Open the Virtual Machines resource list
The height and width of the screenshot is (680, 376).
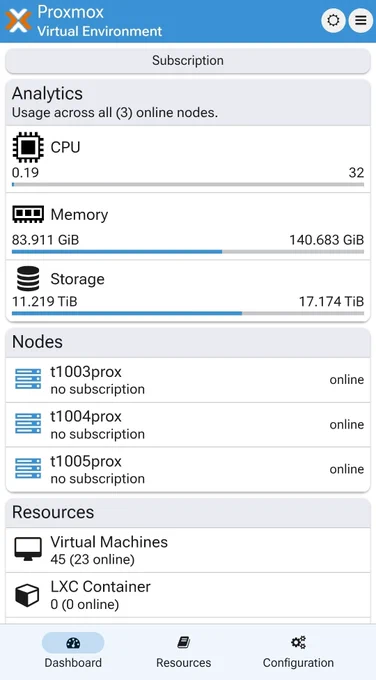[188, 550]
